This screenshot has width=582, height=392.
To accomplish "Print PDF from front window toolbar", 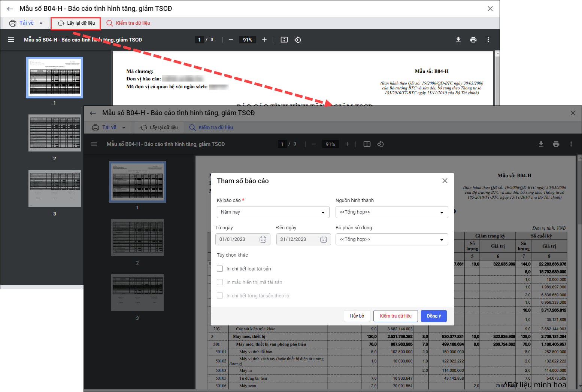I will pyautogui.click(x=556, y=144).
